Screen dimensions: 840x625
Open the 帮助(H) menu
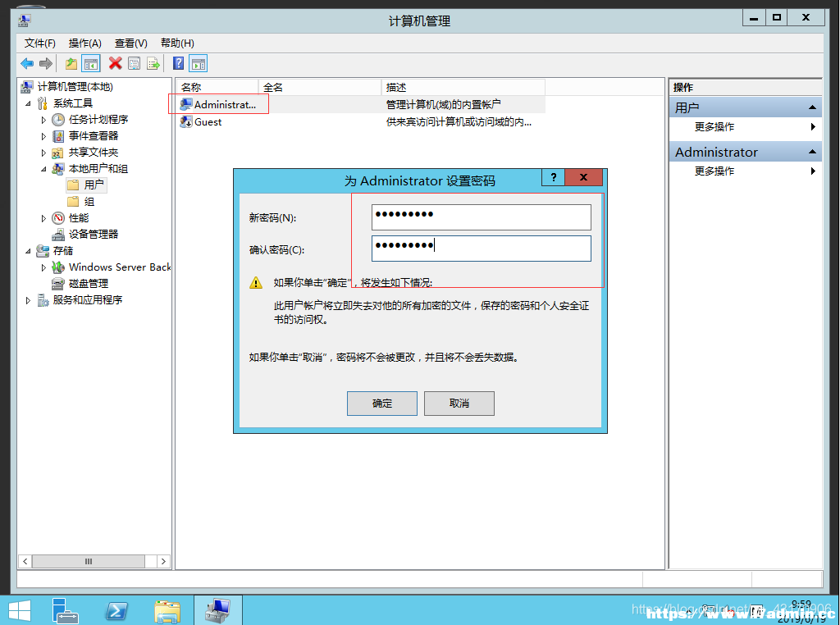(177, 43)
